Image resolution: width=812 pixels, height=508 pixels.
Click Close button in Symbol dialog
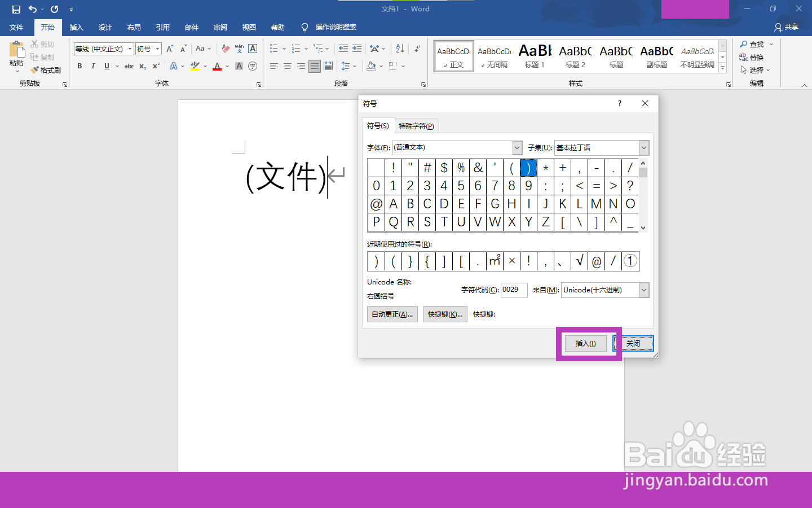[633, 343]
